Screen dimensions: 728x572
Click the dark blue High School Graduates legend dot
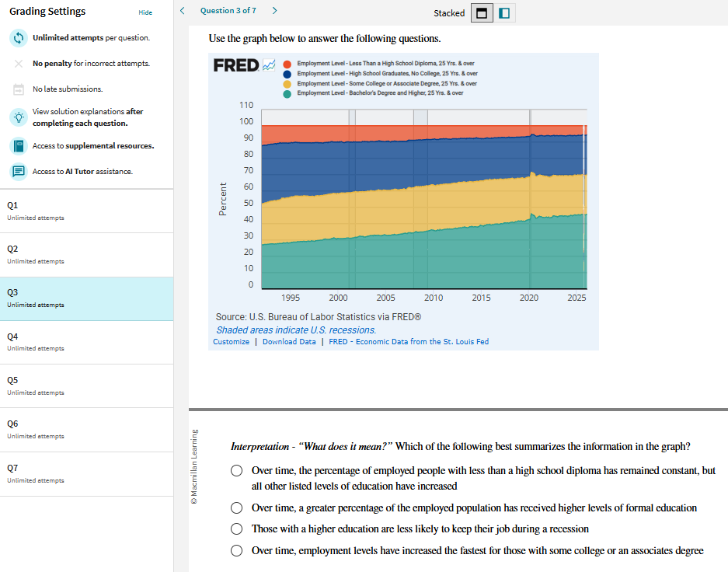[287, 75]
